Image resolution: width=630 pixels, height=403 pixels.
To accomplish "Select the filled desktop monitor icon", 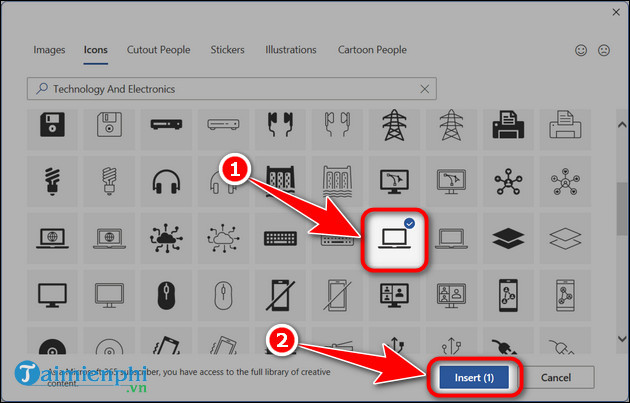I will pos(52,294).
